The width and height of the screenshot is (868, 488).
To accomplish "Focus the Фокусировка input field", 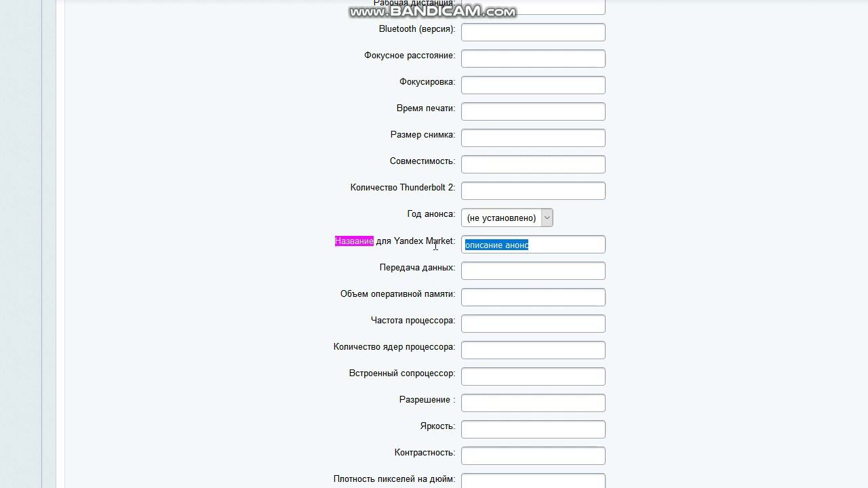I will [x=533, y=85].
